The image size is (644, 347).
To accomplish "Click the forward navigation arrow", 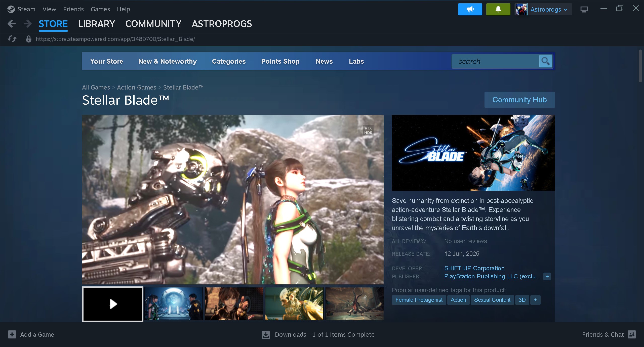I will [27, 24].
